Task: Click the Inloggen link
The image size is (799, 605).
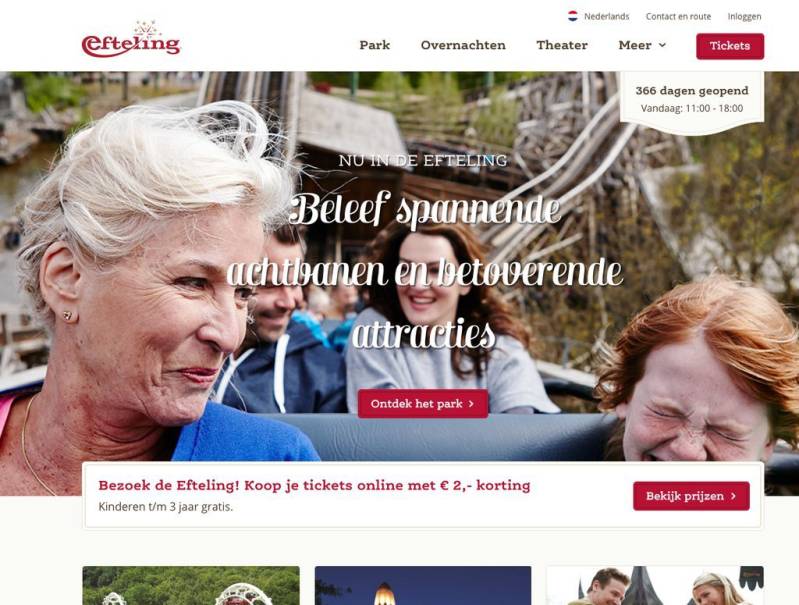Action: (744, 16)
